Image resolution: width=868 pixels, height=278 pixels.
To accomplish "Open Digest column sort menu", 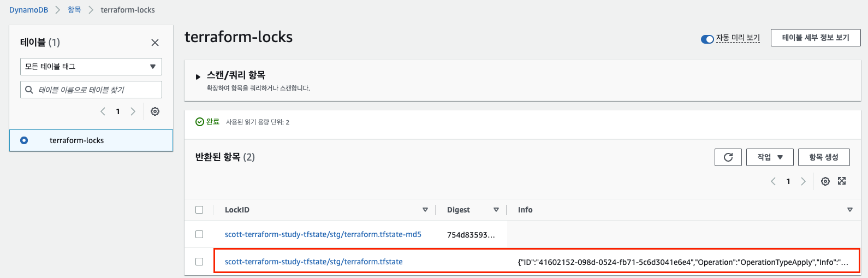I will tap(496, 210).
